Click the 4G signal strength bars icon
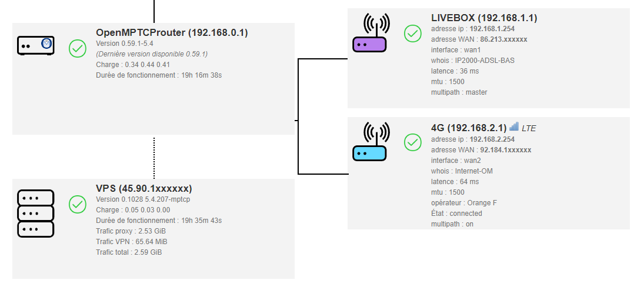 (514, 126)
